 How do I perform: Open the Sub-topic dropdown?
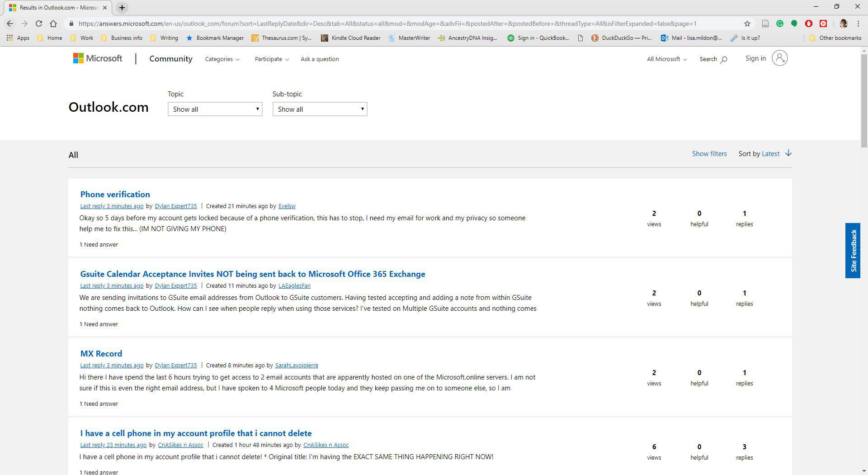(x=320, y=109)
